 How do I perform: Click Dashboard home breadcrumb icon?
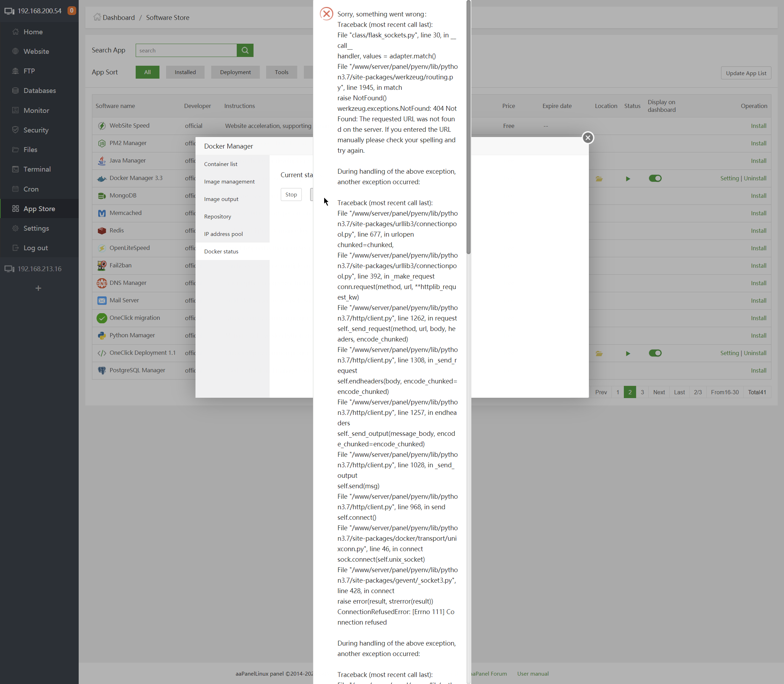97,17
